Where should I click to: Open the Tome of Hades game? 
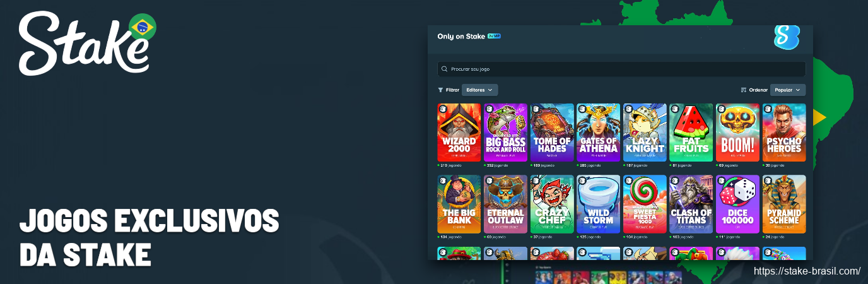(x=552, y=133)
